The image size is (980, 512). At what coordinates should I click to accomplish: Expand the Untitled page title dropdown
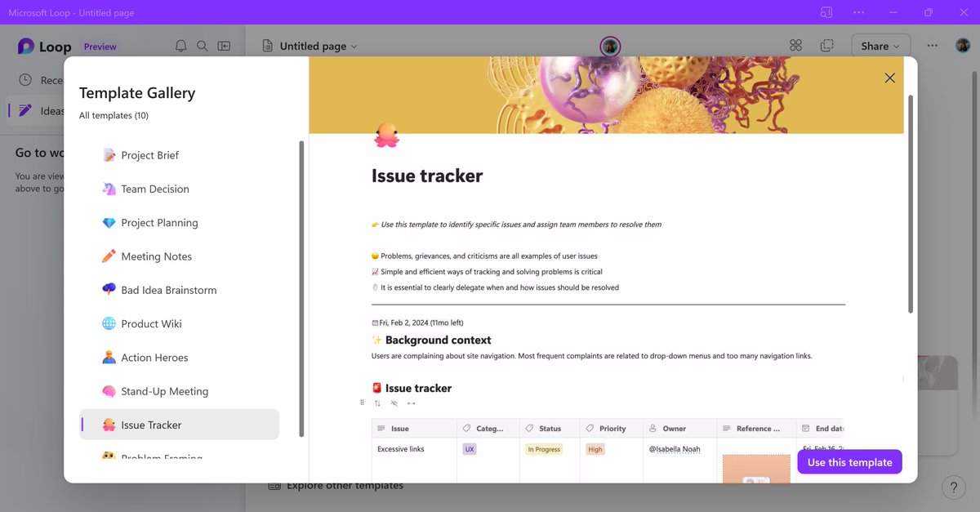[354, 47]
